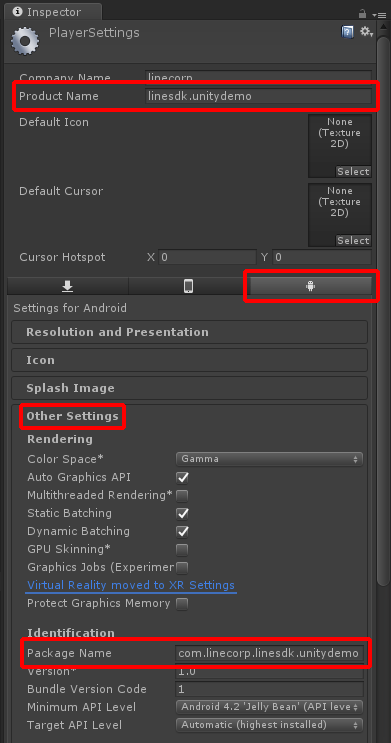
Task: Click the large PlayerSettings gear icon
Action: coord(25,42)
